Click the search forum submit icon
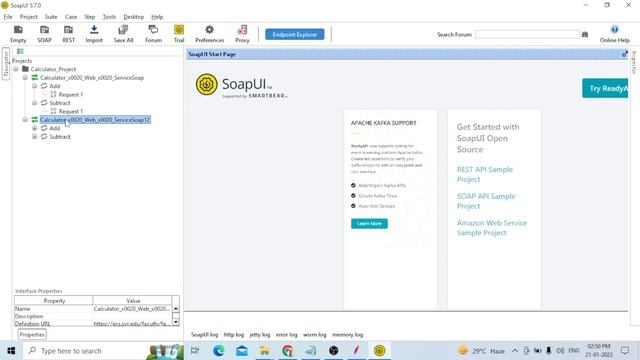The image size is (640, 360). (585, 35)
